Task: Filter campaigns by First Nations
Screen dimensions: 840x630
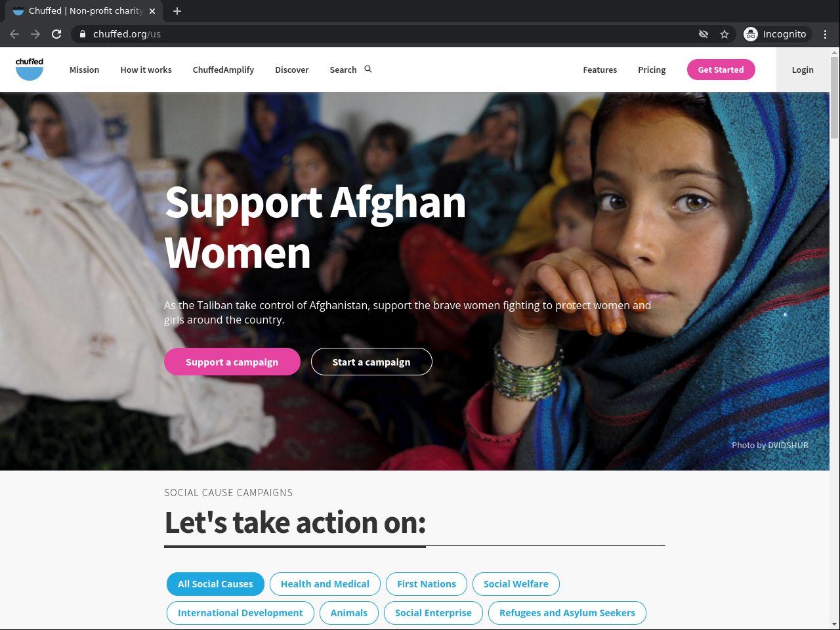Action: pyautogui.click(x=427, y=584)
